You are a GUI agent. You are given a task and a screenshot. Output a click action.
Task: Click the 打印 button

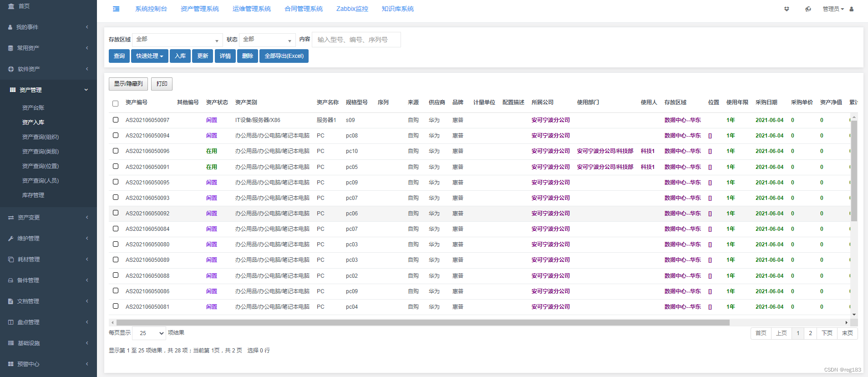point(162,84)
